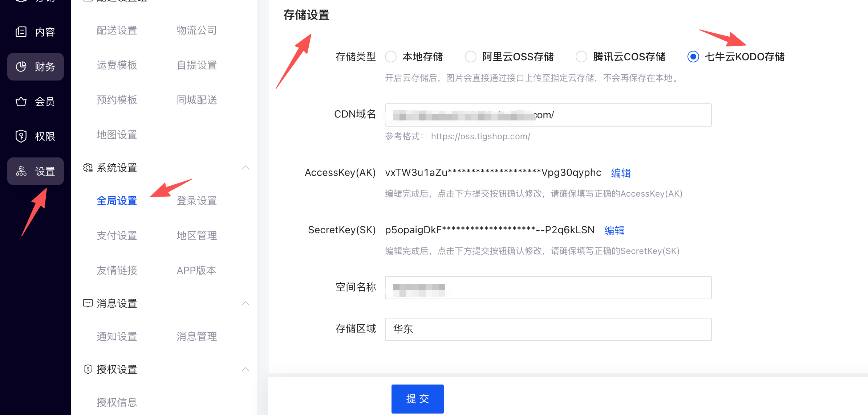Click the 权限 shield icon in sidebar
Viewport: 868px width, 415px height.
[21, 136]
